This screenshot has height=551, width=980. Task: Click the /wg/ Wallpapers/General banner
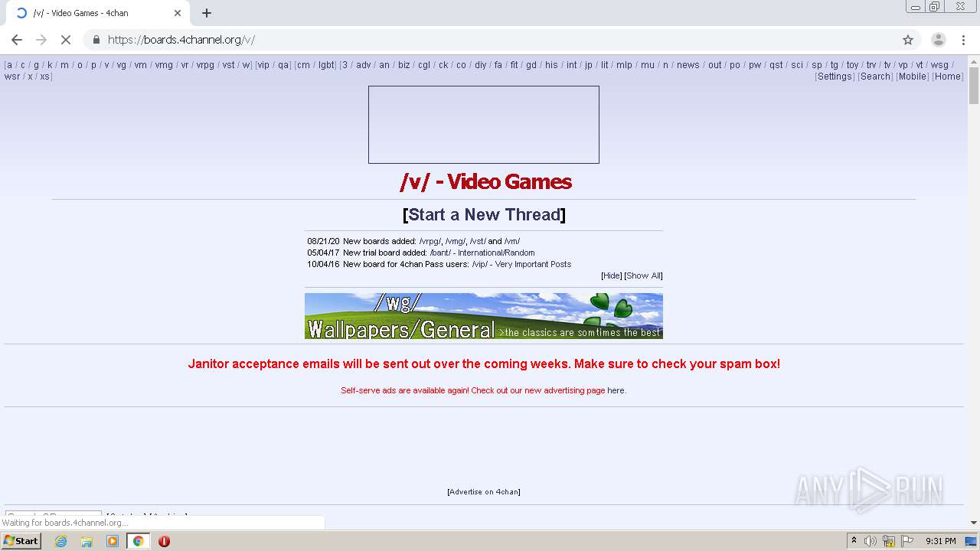484,316
